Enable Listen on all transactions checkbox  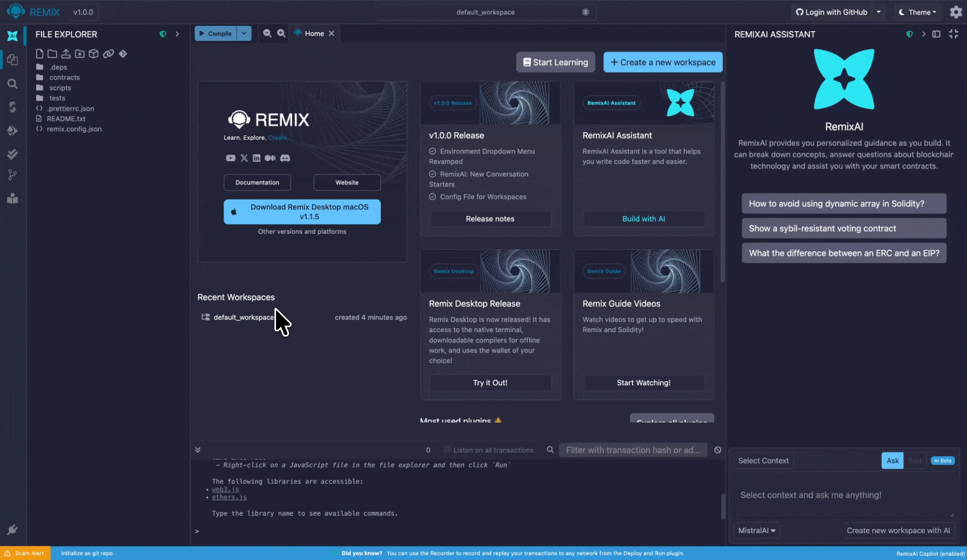[x=447, y=450]
